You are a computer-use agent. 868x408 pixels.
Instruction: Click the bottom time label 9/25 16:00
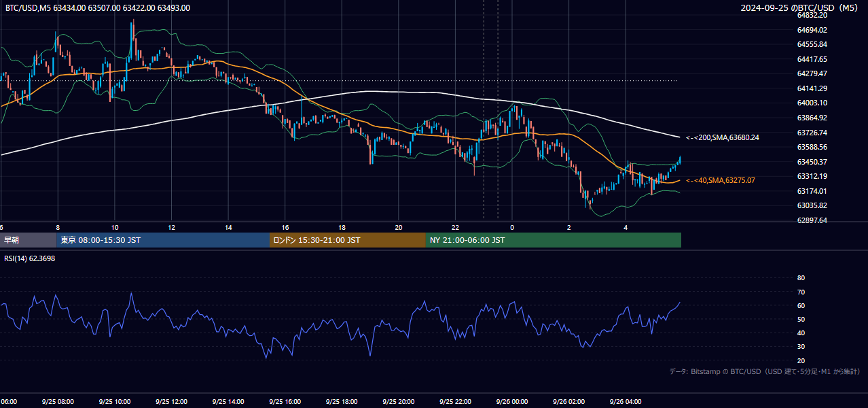pos(285,402)
